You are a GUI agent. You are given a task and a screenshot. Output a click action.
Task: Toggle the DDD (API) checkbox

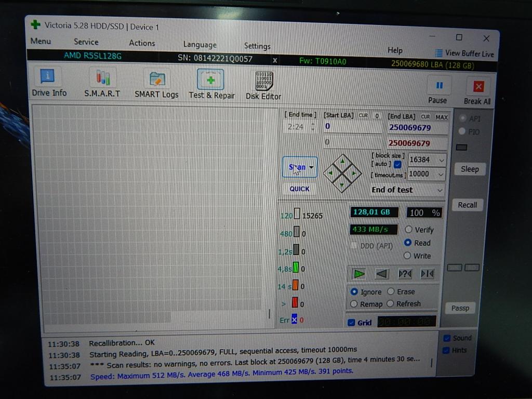353,246
